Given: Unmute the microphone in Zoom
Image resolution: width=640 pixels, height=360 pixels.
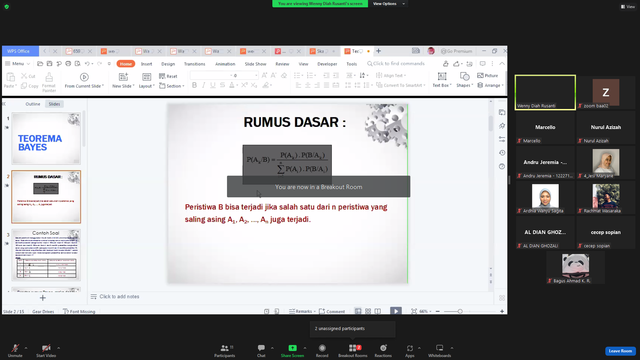Looking at the screenshot, I should click(15, 350).
